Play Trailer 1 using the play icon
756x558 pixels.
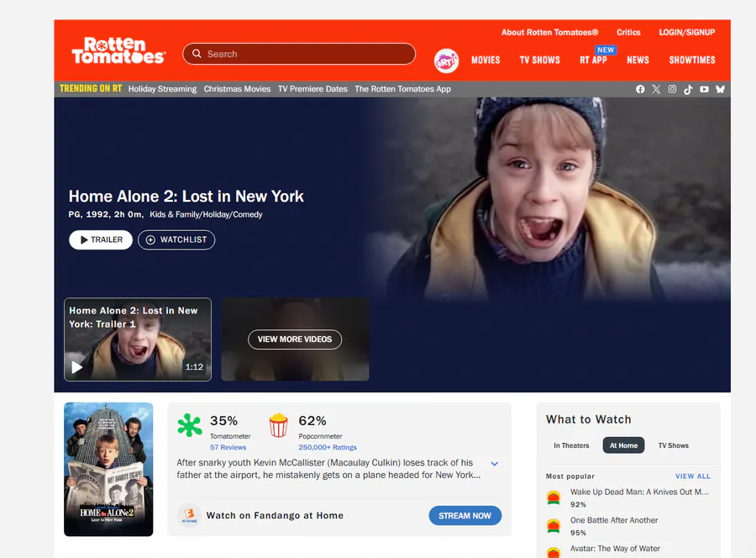76,367
